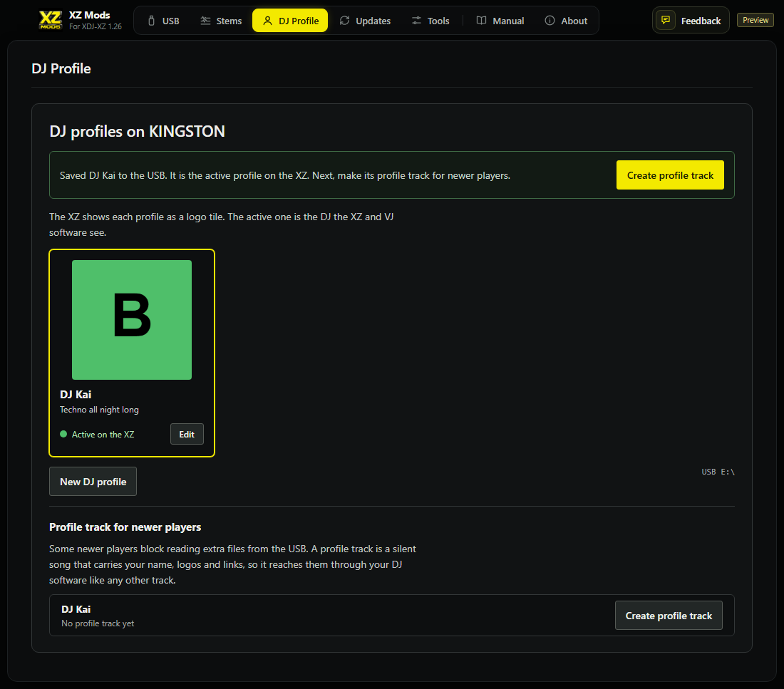Go to the Updates tab
This screenshot has width=784, height=689.
point(365,21)
